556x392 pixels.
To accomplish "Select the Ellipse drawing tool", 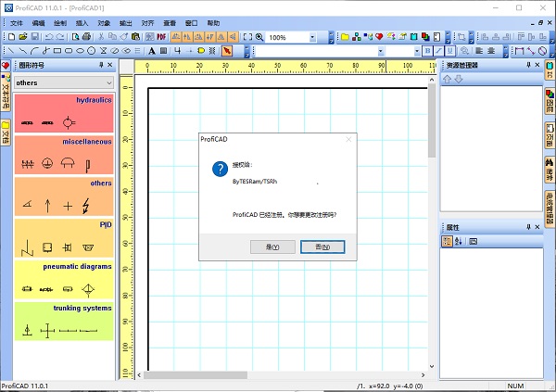I will click(x=80, y=51).
